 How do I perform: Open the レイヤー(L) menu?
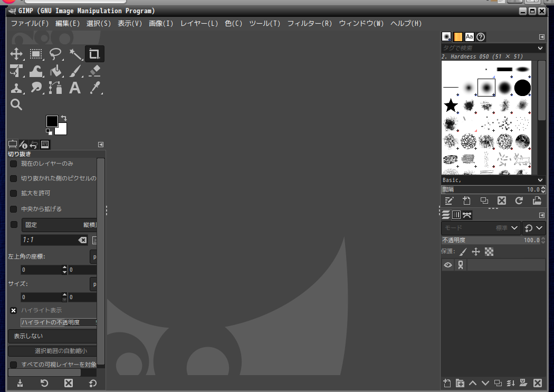tap(199, 23)
